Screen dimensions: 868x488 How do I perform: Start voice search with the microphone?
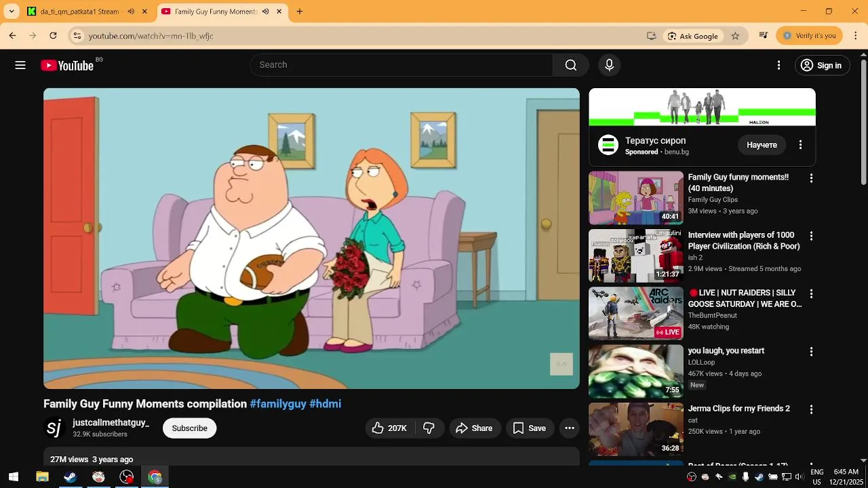click(x=609, y=65)
